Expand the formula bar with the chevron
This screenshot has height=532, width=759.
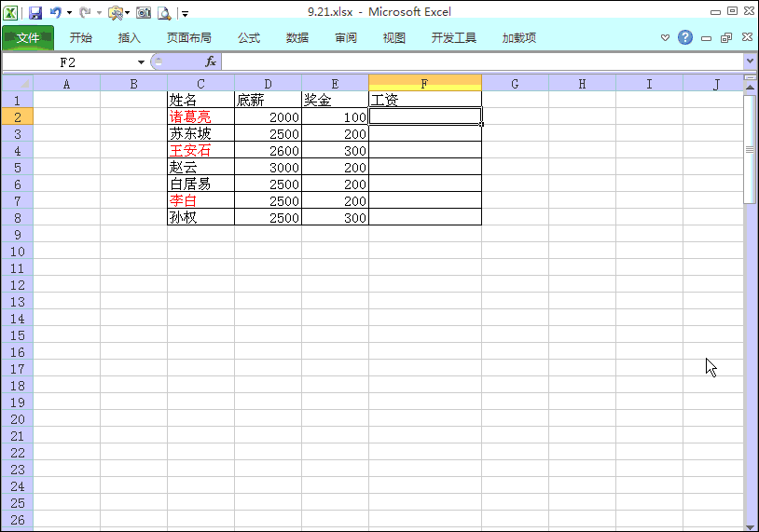click(x=750, y=61)
